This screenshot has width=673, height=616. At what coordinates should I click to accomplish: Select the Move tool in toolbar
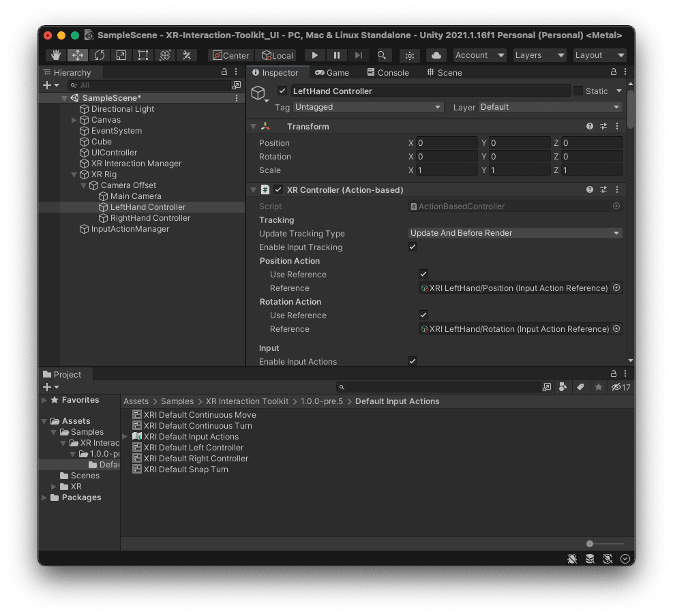point(78,55)
